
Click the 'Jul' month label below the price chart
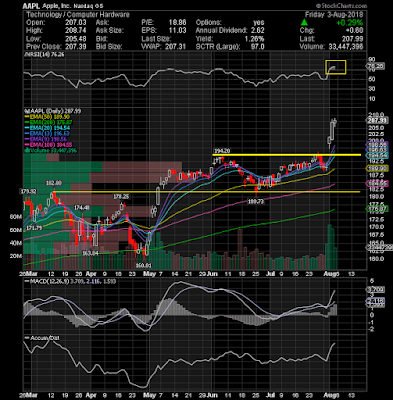(x=271, y=274)
